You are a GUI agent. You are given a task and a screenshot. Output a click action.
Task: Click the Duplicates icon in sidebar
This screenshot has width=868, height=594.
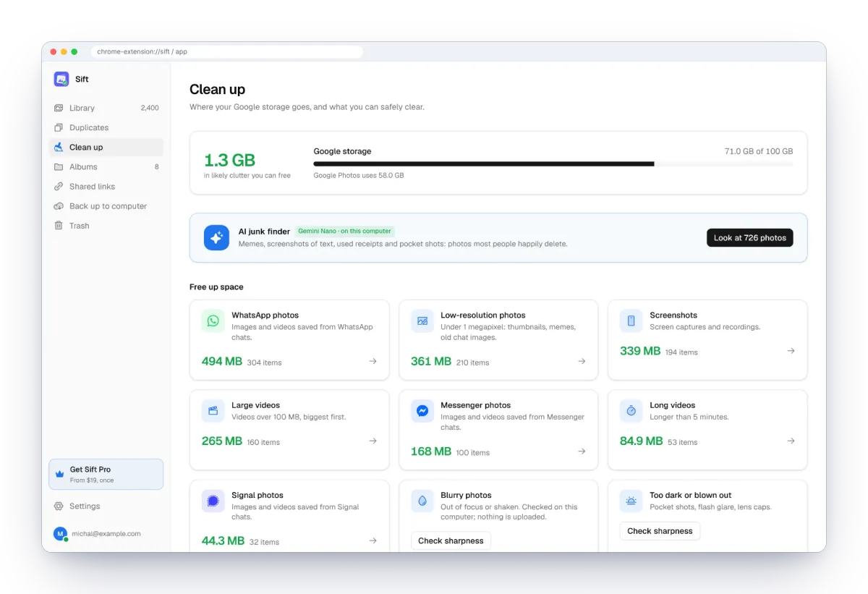pyautogui.click(x=59, y=127)
